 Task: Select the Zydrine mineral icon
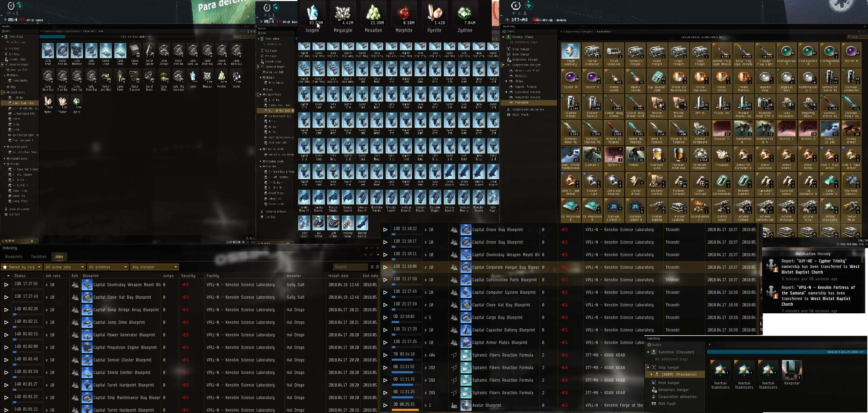(465, 14)
